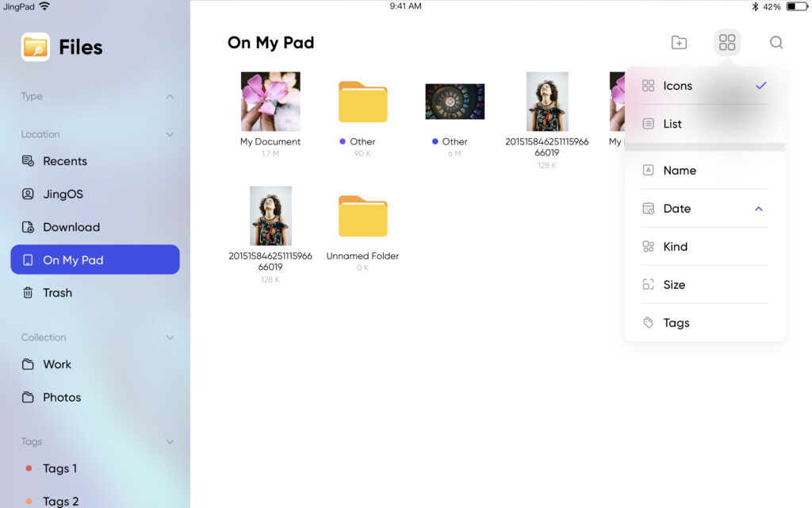This screenshot has height=508, width=812.
Task: Open search with the magnifier icon
Action: point(776,43)
